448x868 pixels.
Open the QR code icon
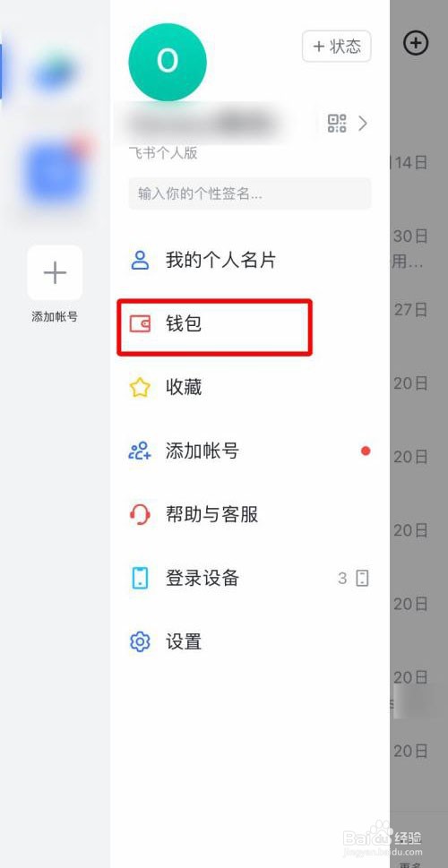point(337,123)
